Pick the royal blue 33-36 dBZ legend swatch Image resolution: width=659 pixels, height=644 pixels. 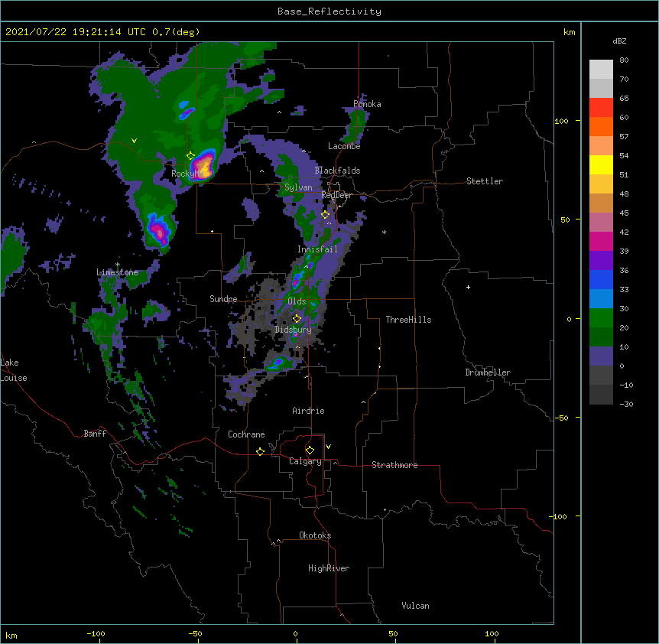point(601,279)
